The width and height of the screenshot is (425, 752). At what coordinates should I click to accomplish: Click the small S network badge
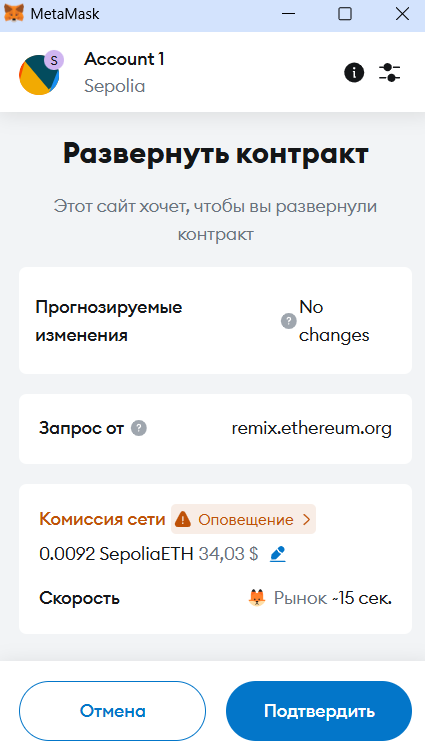pyautogui.click(x=54, y=60)
